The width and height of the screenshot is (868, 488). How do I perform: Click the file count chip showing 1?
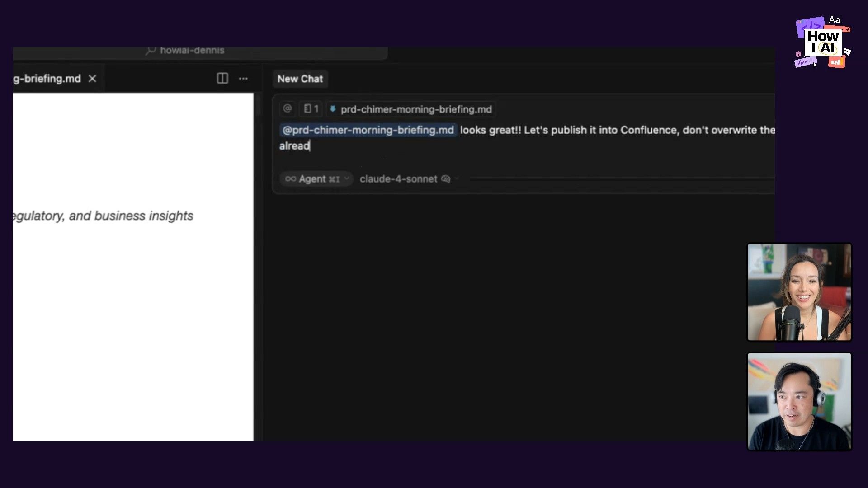311,108
